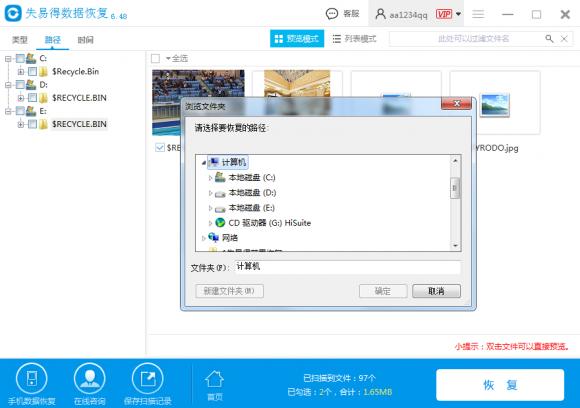Collapse the E: drive tree node

[8, 111]
